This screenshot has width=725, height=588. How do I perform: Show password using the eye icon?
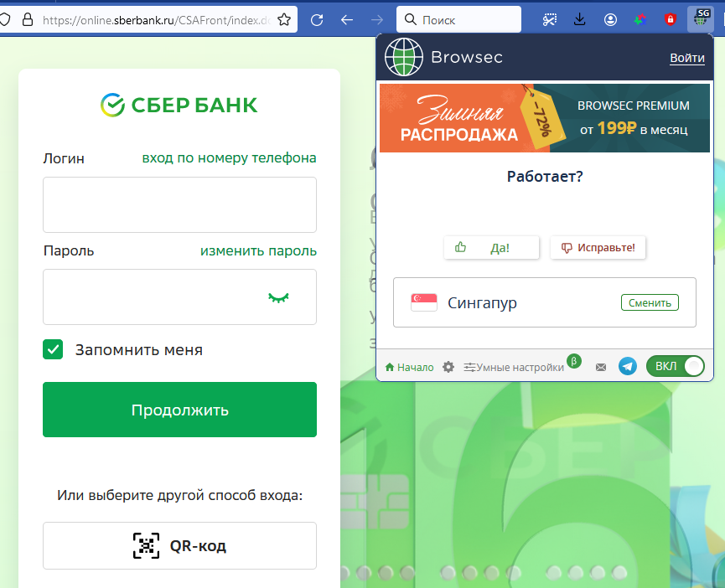pyautogui.click(x=278, y=297)
